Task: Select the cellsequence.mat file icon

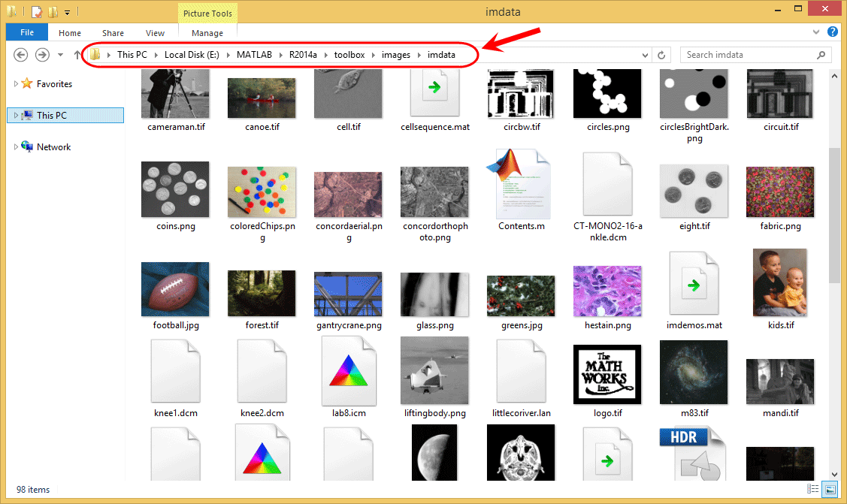Action: click(434, 93)
